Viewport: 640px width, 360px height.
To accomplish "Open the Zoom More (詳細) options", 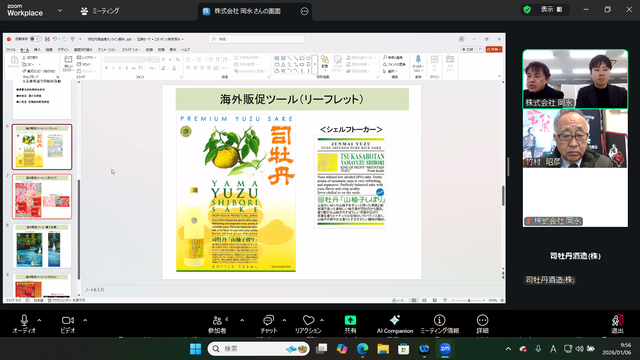I will pos(482,320).
